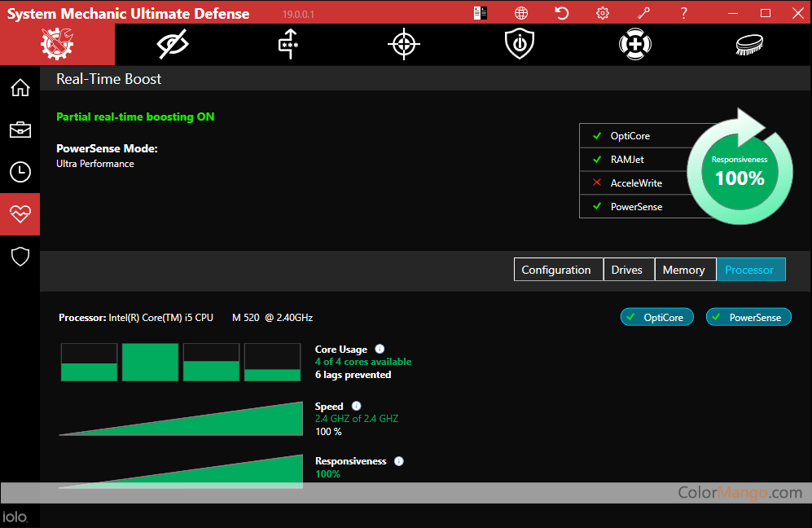This screenshot has width=812, height=528.
Task: Open help question mark in title bar
Action: (x=683, y=13)
